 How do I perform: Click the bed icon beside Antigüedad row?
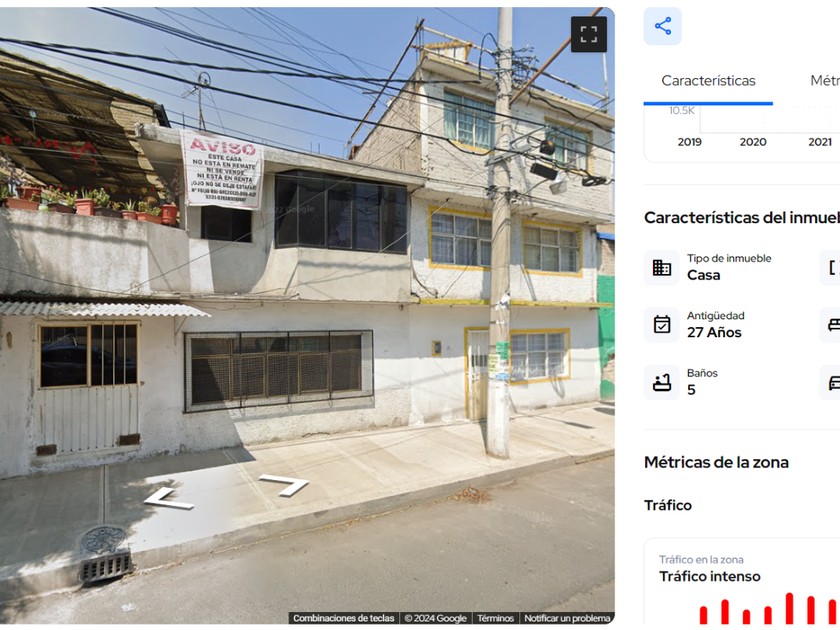pos(832,325)
